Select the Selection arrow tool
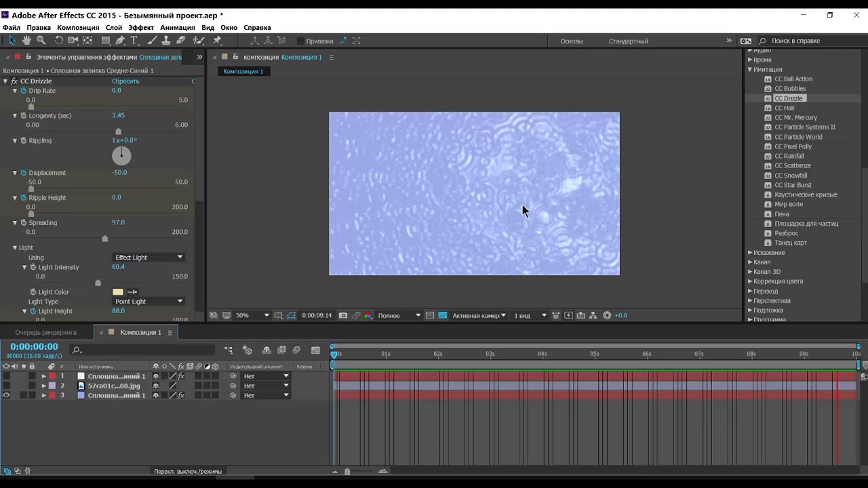Image resolution: width=868 pixels, height=488 pixels. click(x=12, y=41)
